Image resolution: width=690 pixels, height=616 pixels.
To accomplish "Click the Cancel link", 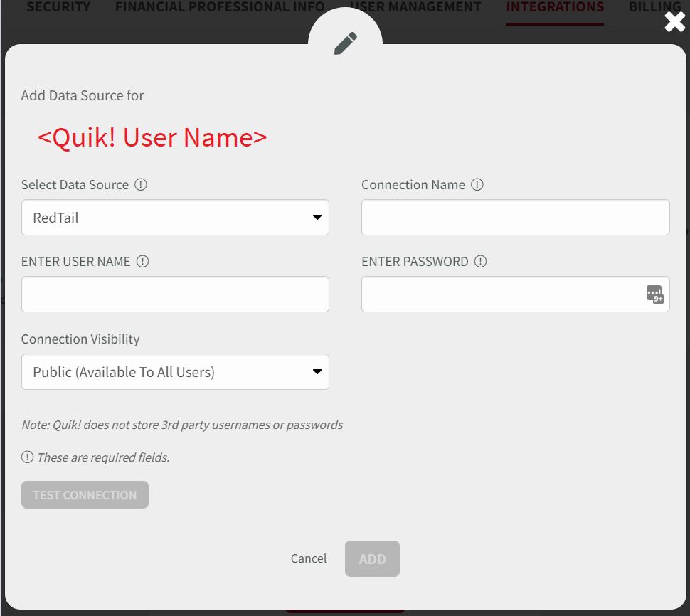I will [309, 558].
